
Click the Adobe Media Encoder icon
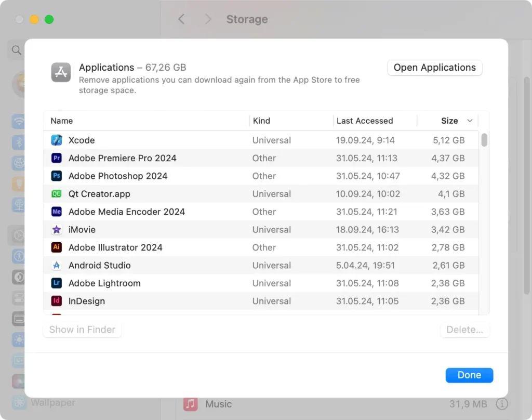point(57,212)
